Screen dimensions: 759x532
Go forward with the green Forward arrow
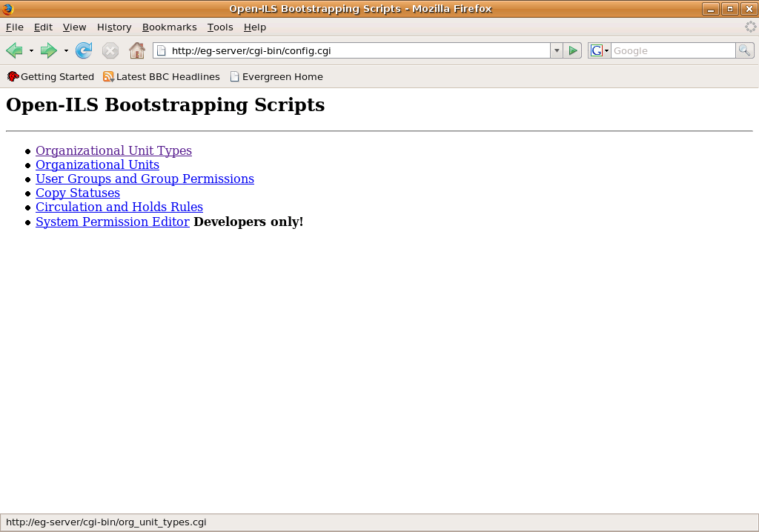click(48, 50)
